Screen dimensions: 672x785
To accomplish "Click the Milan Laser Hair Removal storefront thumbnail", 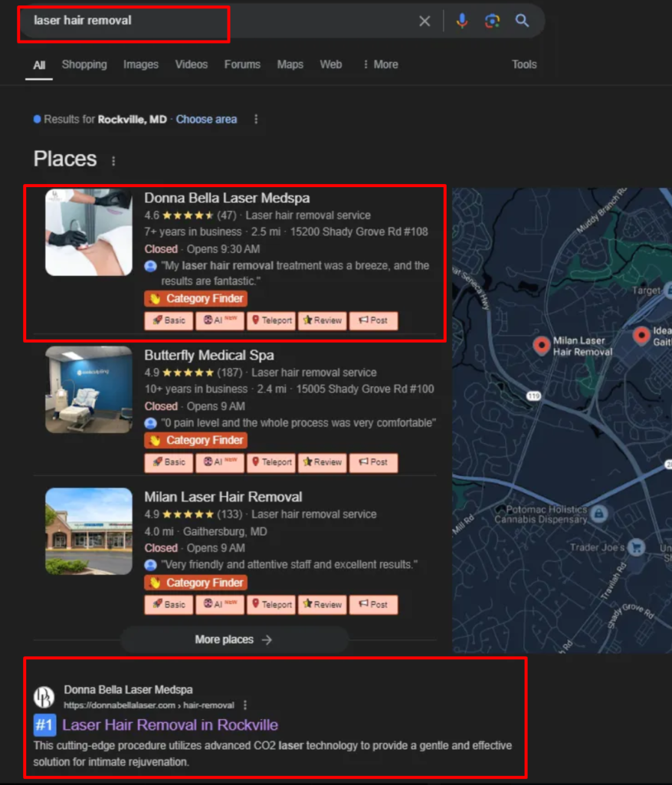I will click(x=89, y=531).
